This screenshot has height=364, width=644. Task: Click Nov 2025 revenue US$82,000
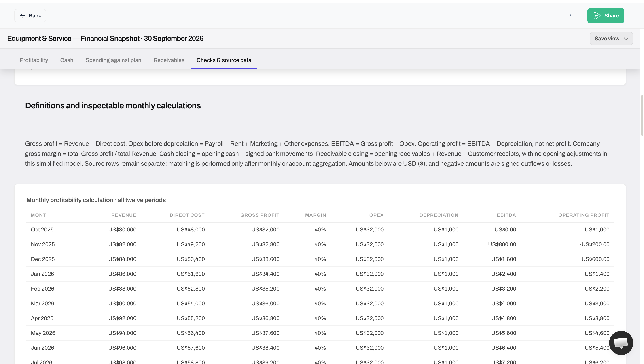pyautogui.click(x=122, y=244)
